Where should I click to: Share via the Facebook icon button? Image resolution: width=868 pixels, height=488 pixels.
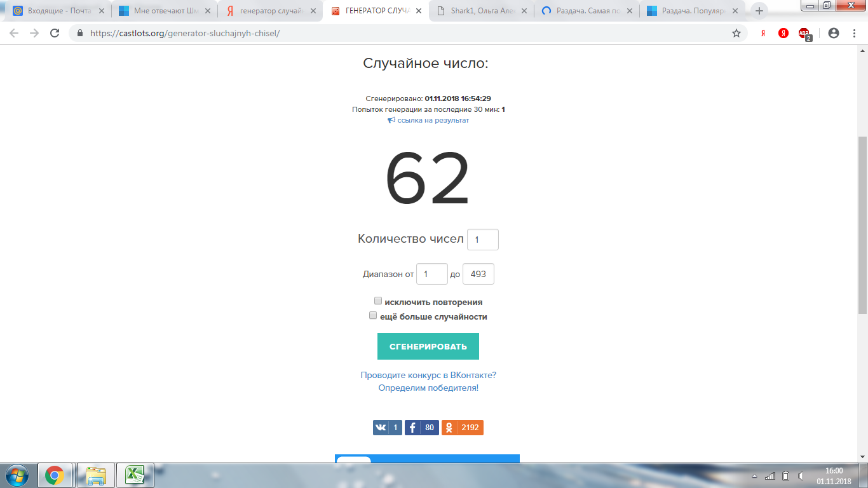point(422,428)
